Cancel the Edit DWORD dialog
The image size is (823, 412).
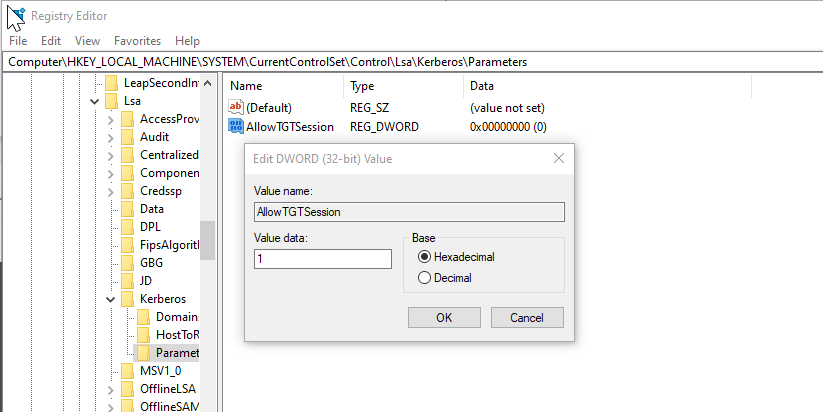click(527, 318)
